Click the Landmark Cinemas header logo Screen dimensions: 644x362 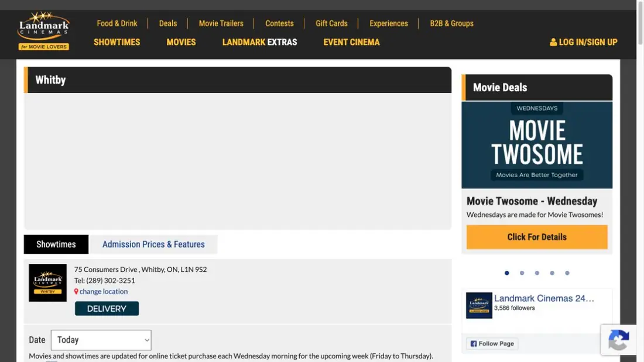click(43, 31)
